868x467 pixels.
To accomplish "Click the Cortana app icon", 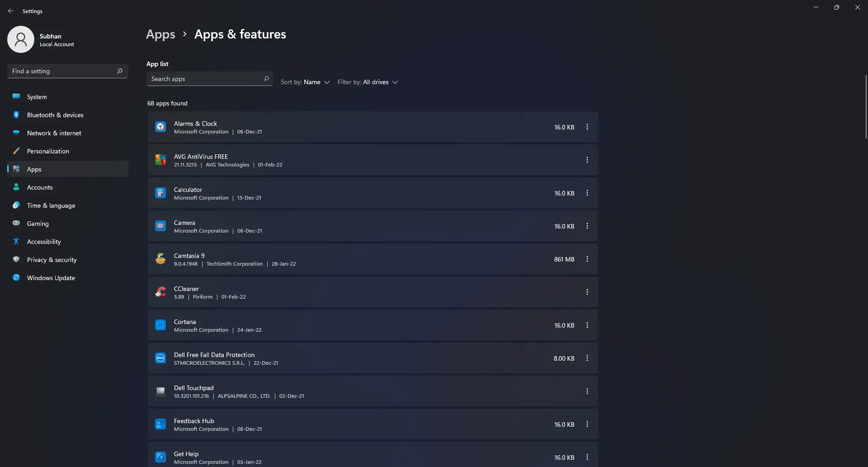I will tap(160, 325).
